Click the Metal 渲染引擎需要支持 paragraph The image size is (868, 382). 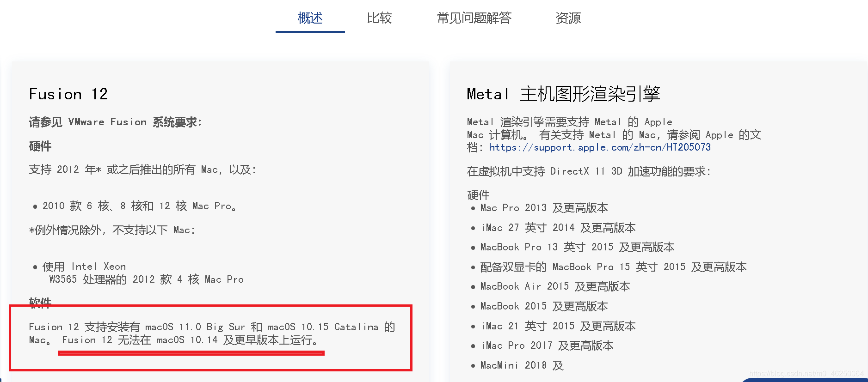click(614, 134)
